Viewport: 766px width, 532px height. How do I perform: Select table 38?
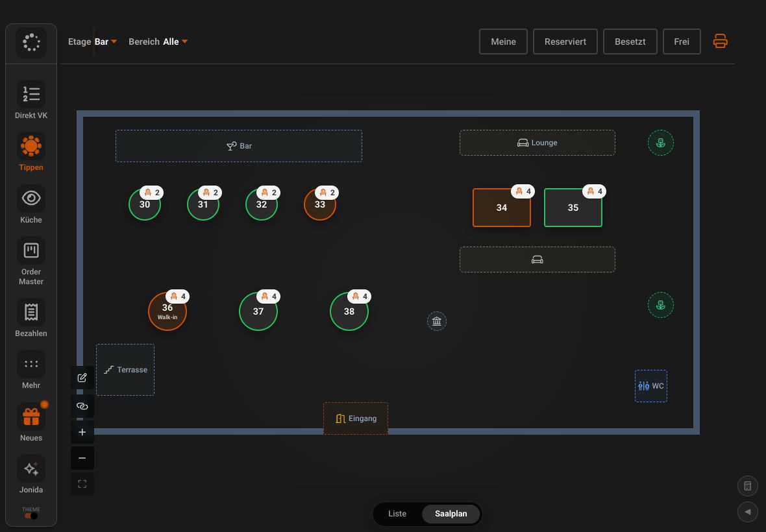tap(349, 311)
